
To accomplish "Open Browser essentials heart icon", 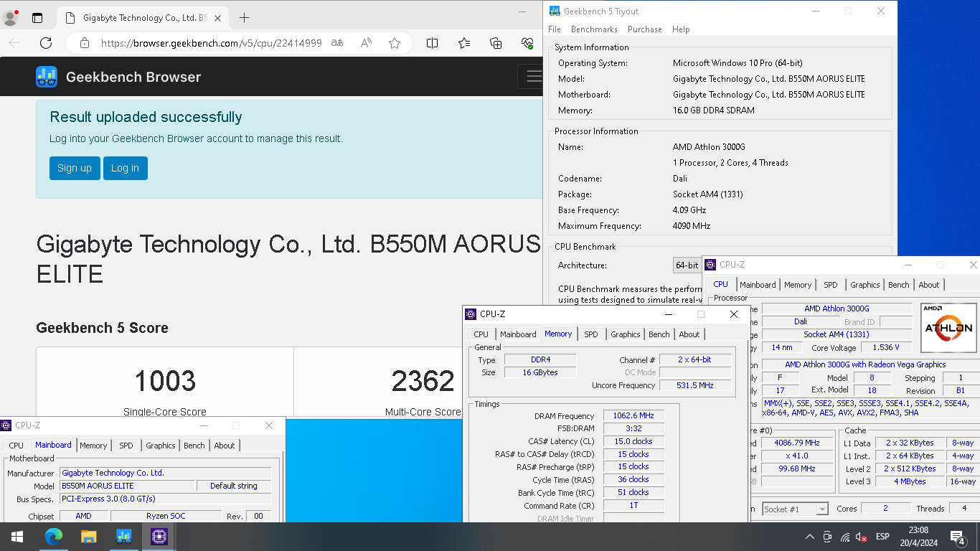I will coord(527,43).
